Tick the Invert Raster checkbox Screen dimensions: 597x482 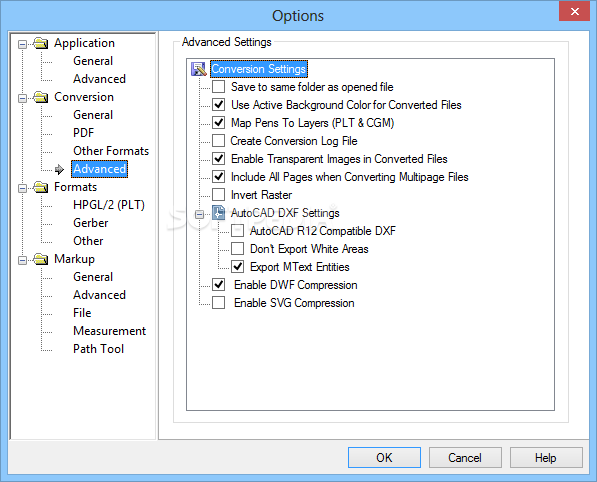(219, 195)
